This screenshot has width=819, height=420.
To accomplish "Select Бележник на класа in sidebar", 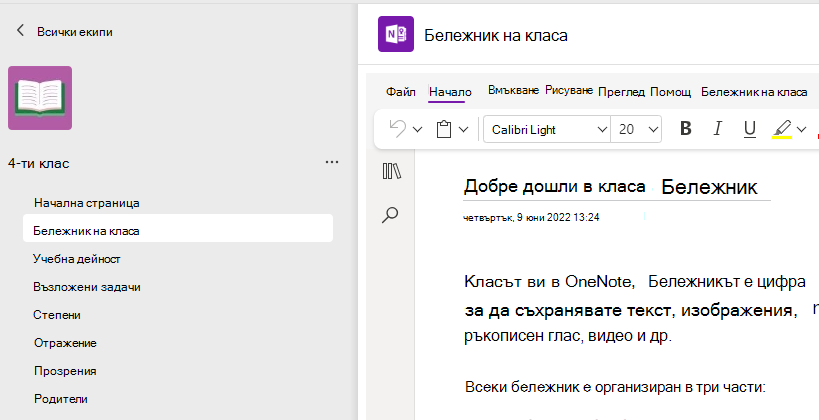I will point(178,230).
